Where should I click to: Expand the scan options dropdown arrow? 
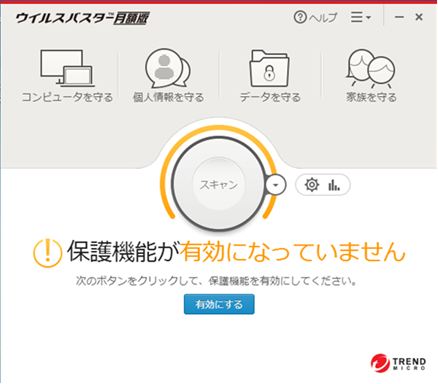tap(276, 184)
